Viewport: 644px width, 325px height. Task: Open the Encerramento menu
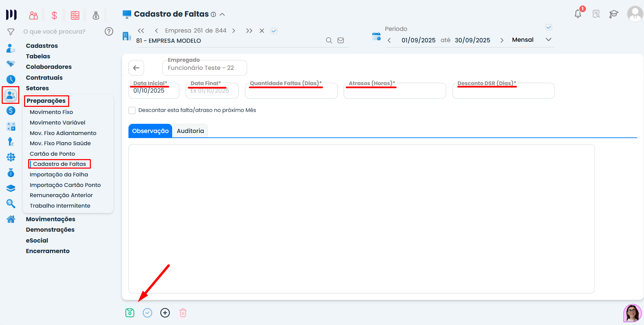pyautogui.click(x=48, y=251)
